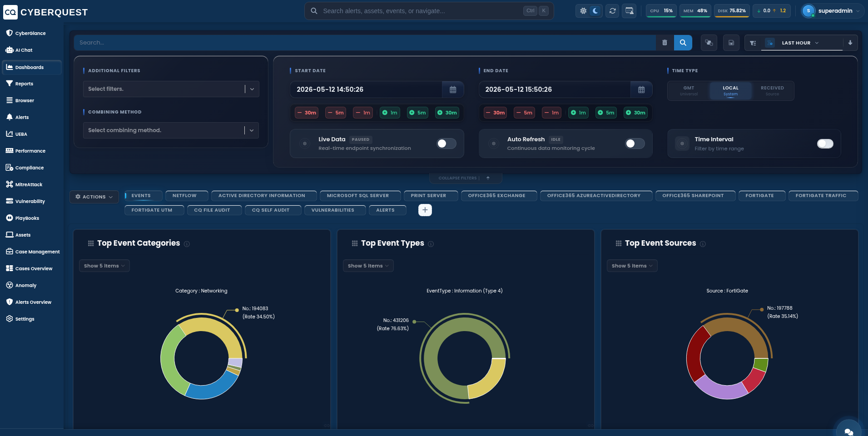Open the Actions button menu

[94, 197]
